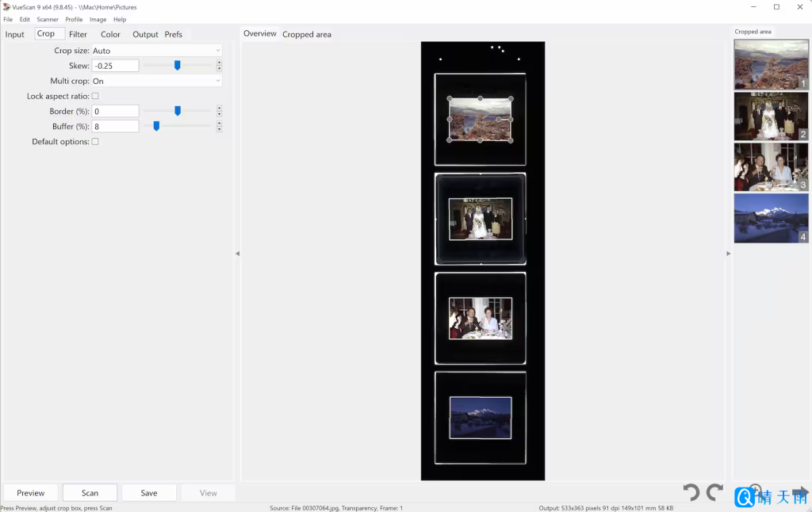Enable the Lock aspect ratio checkbox
Image resolution: width=812 pixels, height=512 pixels.
(95, 96)
